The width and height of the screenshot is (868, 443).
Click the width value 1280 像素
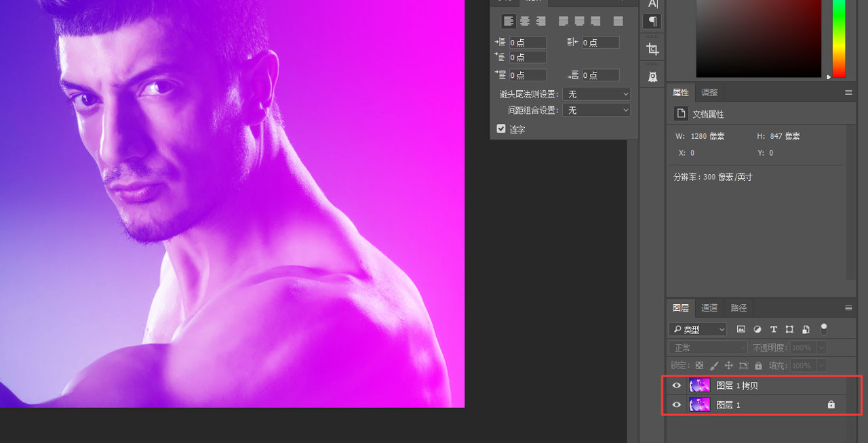pos(708,136)
